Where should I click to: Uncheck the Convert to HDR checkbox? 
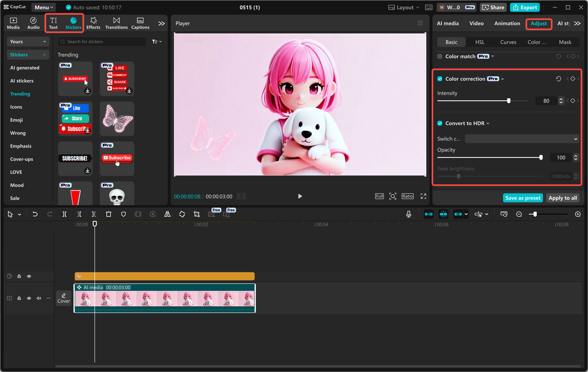440,123
